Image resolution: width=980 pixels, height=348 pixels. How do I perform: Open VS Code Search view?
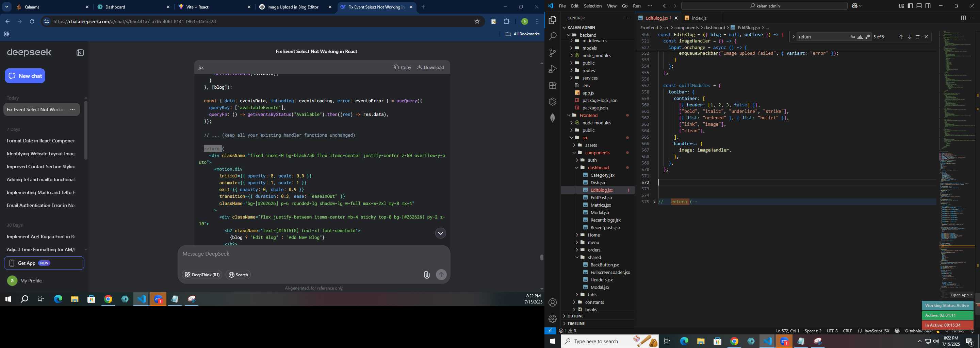[x=552, y=36]
